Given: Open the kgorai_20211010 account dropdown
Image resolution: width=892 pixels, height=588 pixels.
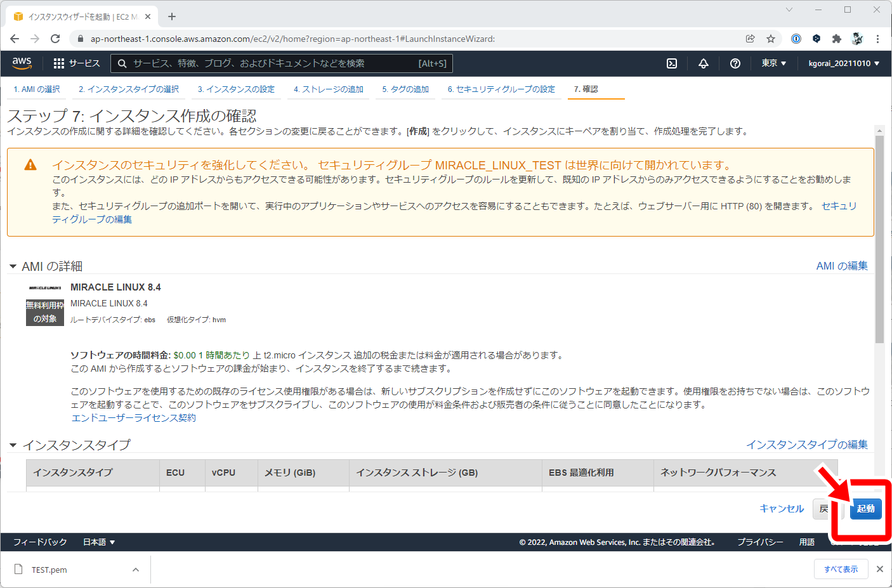Looking at the screenshot, I should [x=844, y=63].
